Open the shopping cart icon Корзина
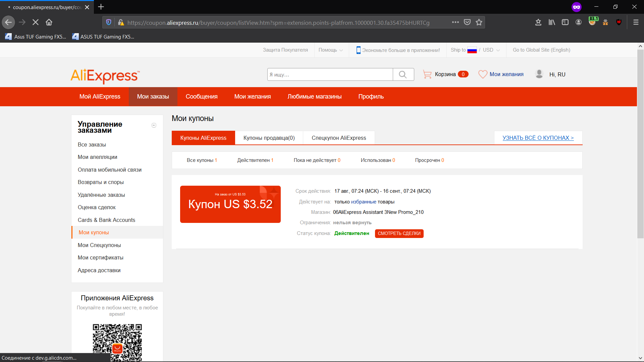 [x=427, y=74]
